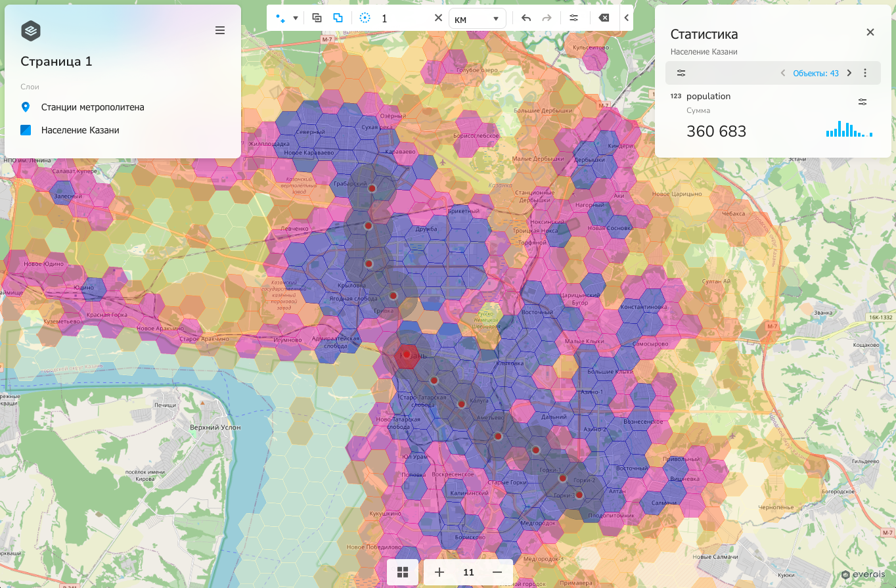Redo the selection action
896x588 pixels.
pos(547,18)
